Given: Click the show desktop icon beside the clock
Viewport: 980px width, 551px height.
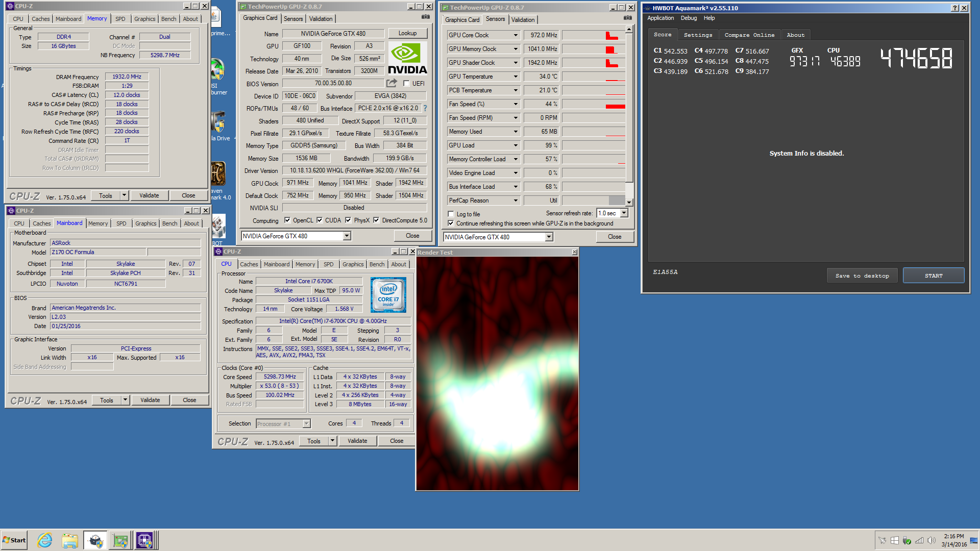Looking at the screenshot, I should coord(974,540).
